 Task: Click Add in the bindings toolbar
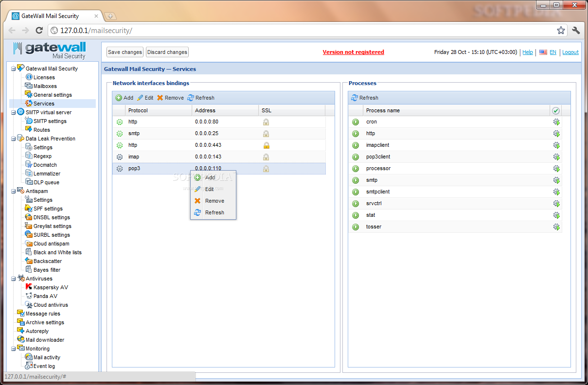[125, 98]
